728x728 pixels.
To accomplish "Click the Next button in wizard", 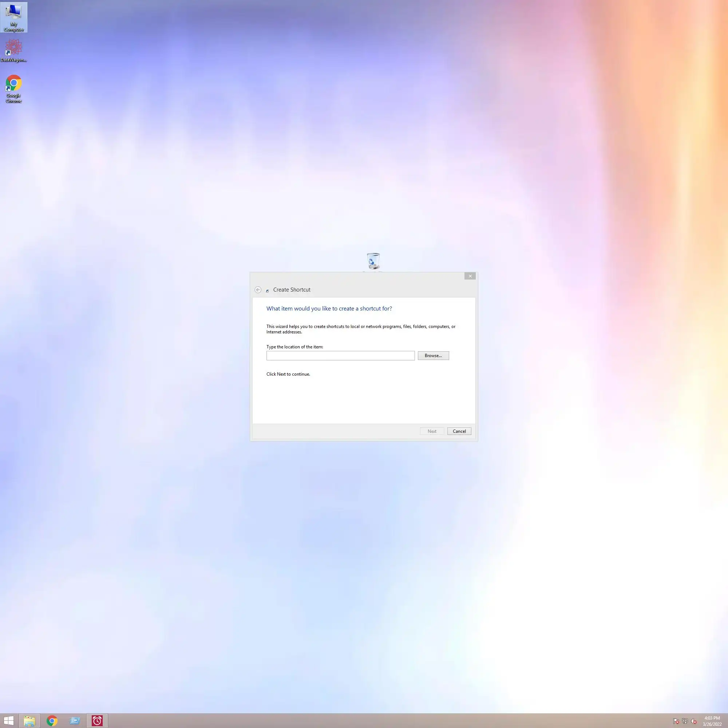I will (x=431, y=431).
